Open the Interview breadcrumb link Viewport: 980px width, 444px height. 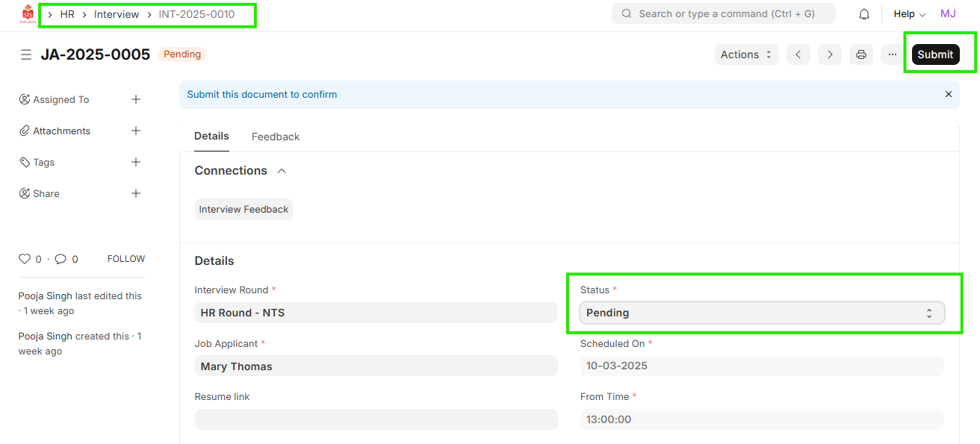tap(117, 14)
